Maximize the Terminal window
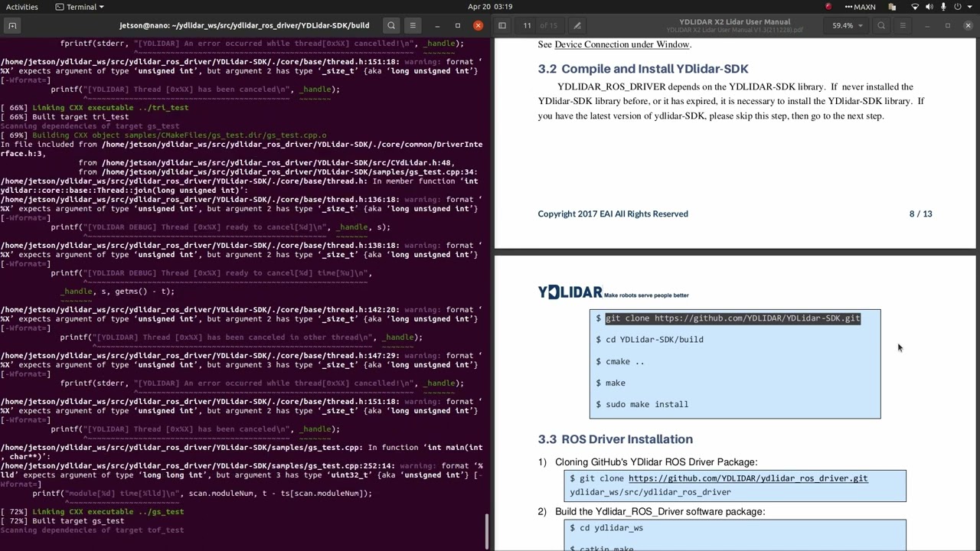 [x=458, y=25]
